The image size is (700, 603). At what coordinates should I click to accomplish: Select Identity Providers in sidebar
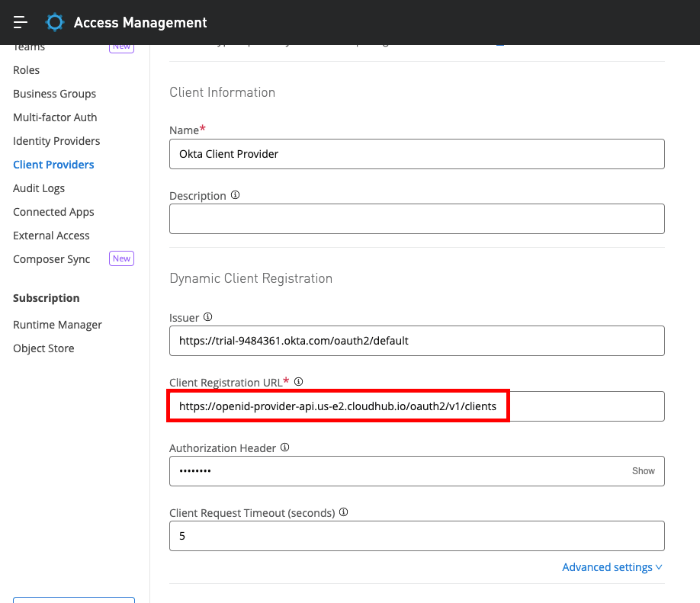[56, 141]
